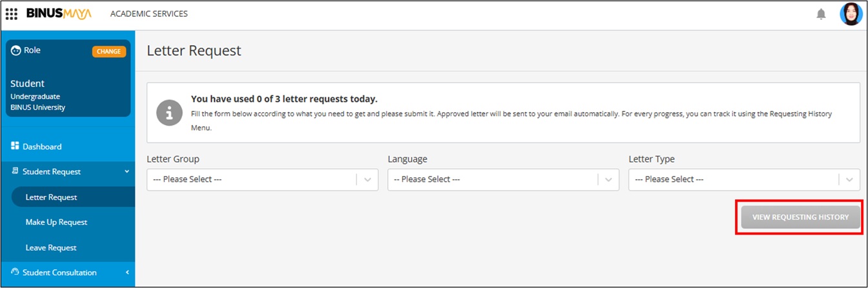Viewport: 868px width, 288px height.
Task: Open View Requesting History
Action: click(800, 218)
